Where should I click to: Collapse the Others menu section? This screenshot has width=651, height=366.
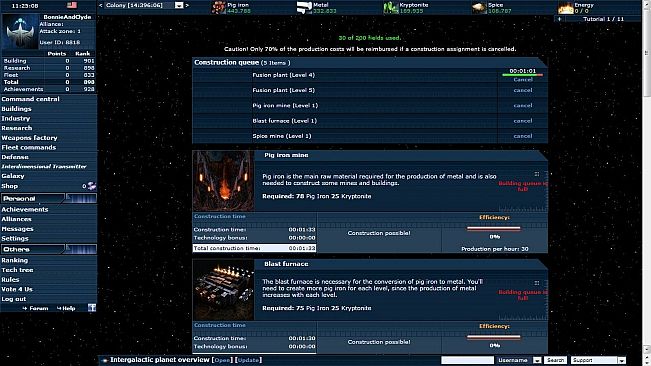pos(49,249)
